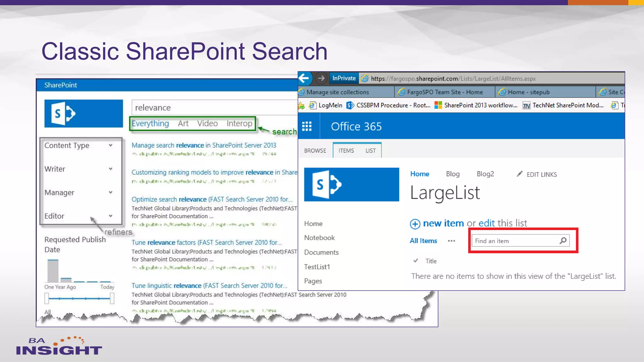Open TestList1 in left navigation

click(317, 267)
